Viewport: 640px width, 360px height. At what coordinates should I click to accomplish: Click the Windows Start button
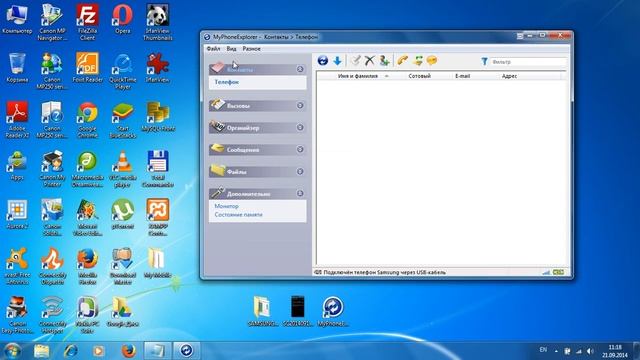pos(12,351)
